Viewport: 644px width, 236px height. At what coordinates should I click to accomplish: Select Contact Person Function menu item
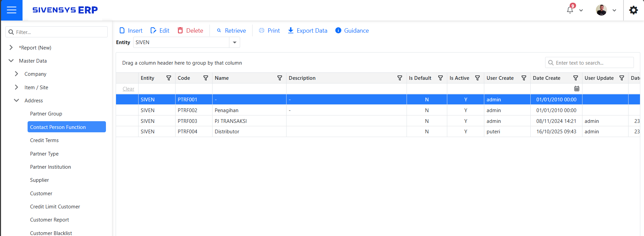67,127
